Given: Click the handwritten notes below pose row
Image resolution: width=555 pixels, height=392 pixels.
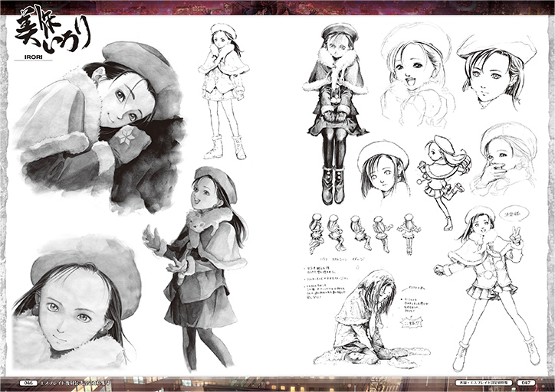Looking at the screenshot, I should [325, 283].
